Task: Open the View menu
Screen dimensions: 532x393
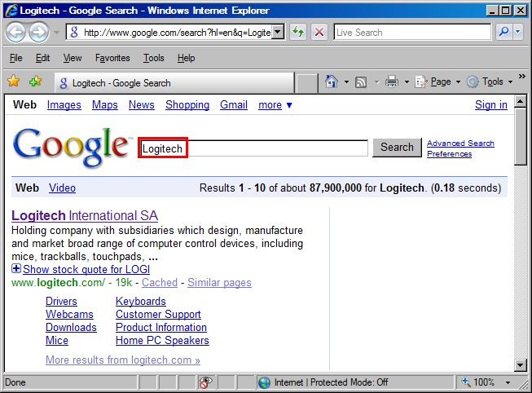Action: [73, 58]
